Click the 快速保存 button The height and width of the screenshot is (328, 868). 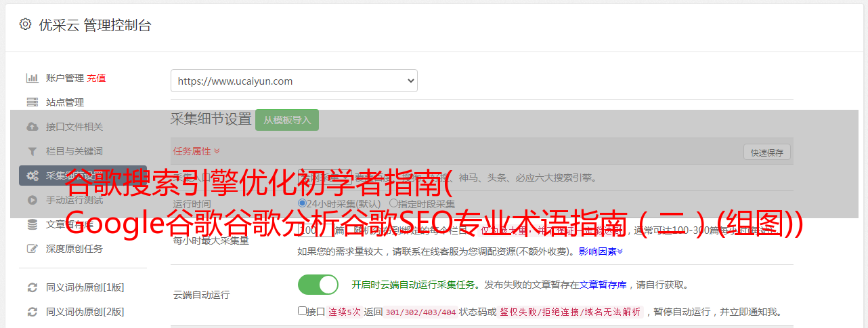pos(767,152)
